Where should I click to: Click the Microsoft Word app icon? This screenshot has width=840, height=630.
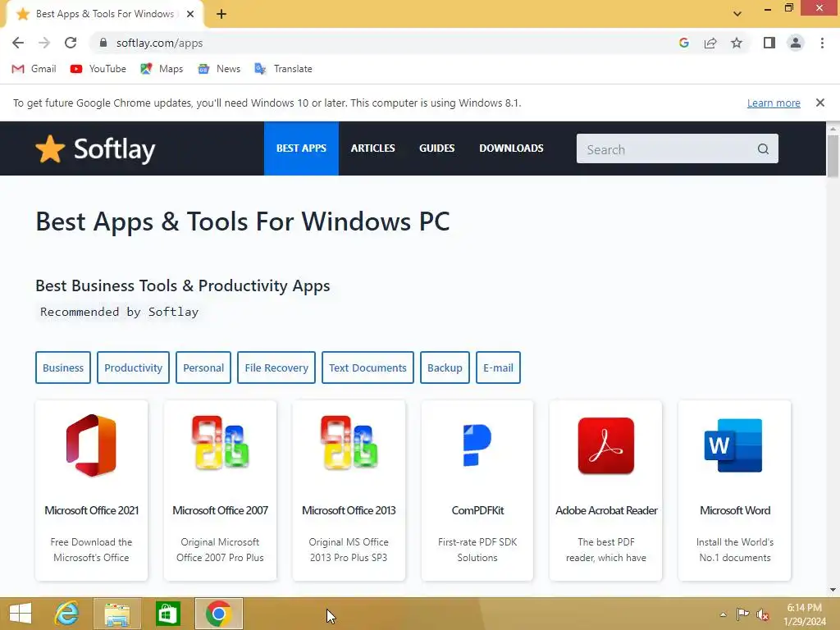click(x=733, y=445)
